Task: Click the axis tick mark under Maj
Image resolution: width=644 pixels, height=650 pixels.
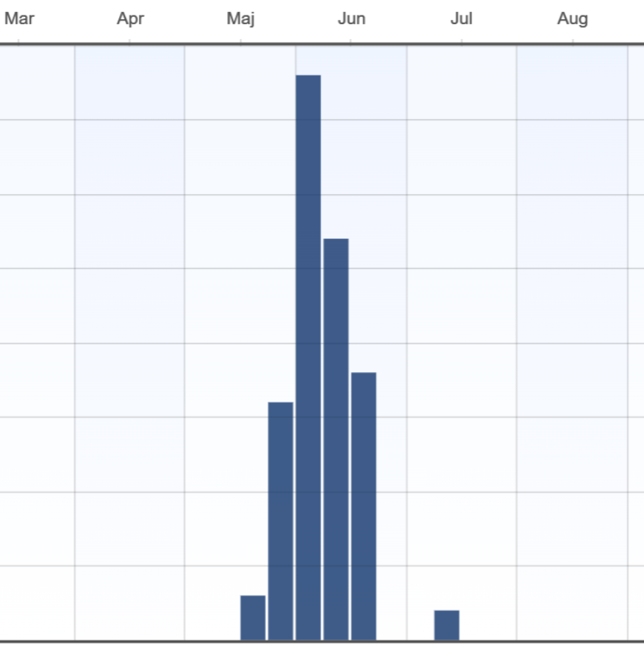Action: coord(240,42)
